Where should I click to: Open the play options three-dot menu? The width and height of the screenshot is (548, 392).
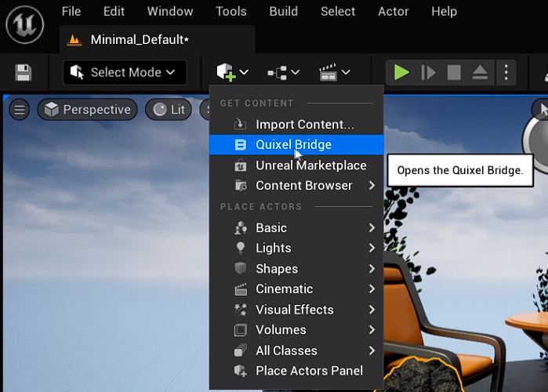(x=506, y=73)
